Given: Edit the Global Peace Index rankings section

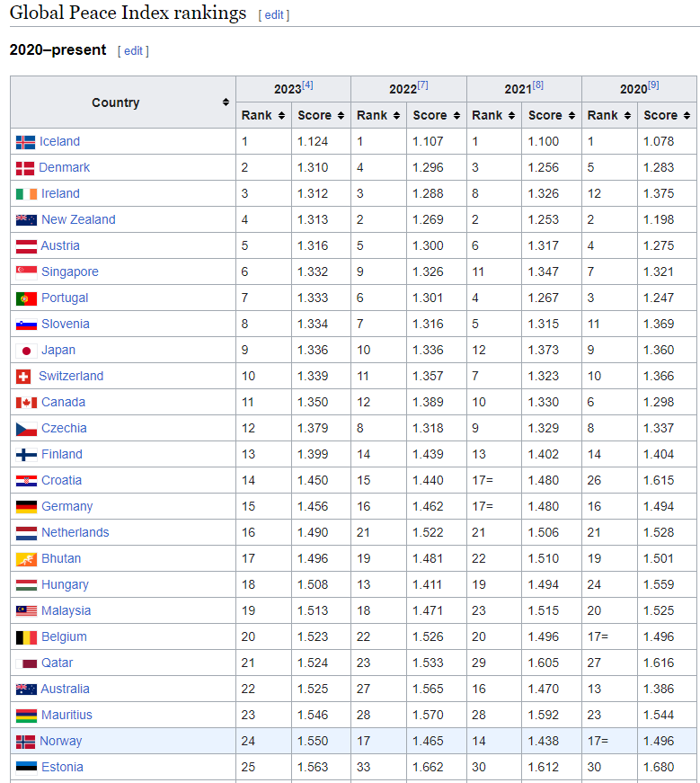Looking at the screenshot, I should [x=273, y=15].
